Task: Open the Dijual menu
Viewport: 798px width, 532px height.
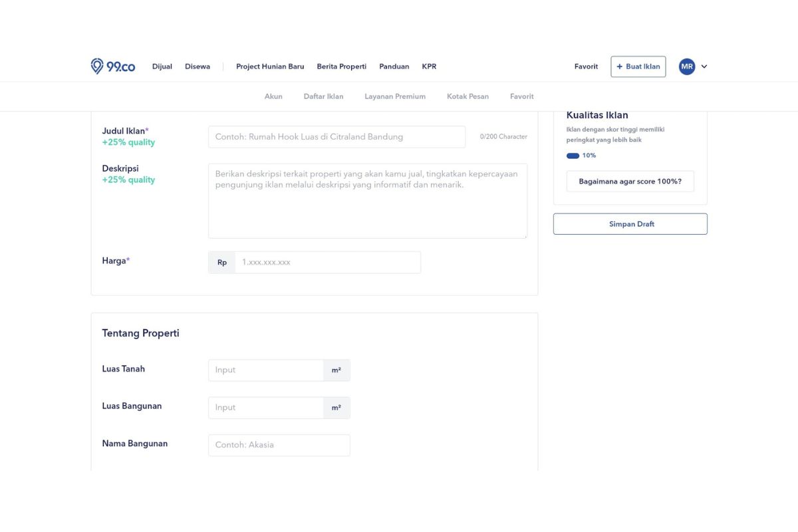Action: click(162, 66)
